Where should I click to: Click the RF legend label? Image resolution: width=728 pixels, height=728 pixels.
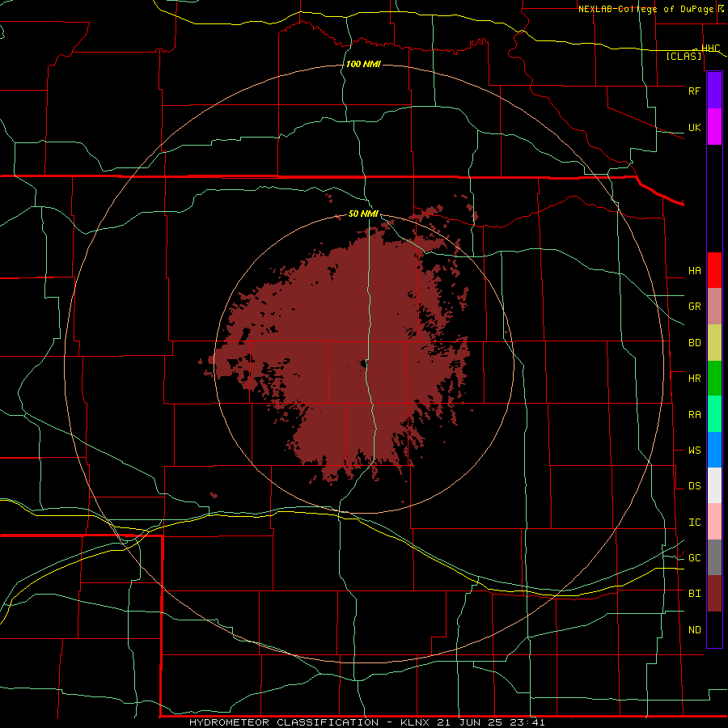694,91
